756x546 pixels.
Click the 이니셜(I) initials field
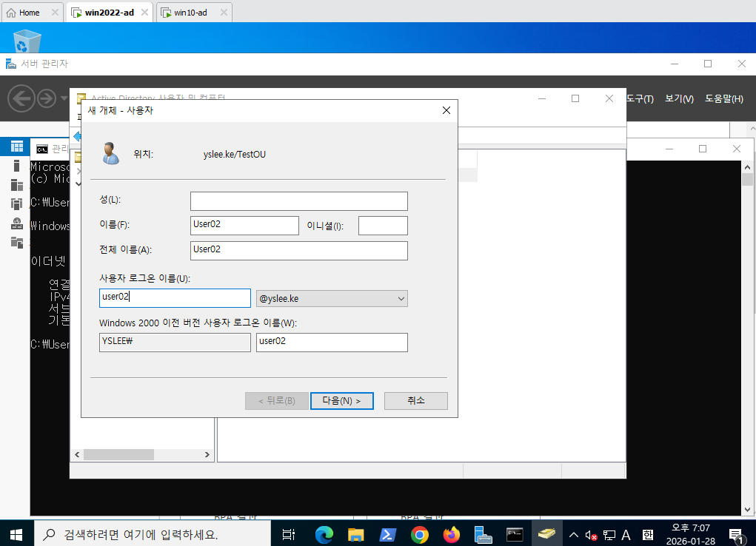(383, 225)
